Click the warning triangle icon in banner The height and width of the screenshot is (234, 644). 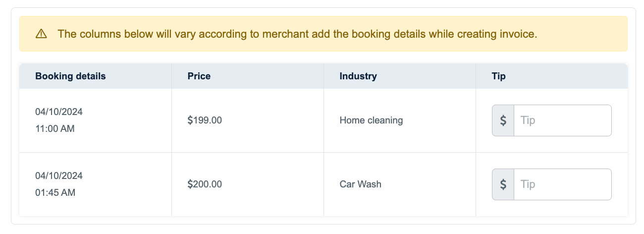(x=41, y=34)
